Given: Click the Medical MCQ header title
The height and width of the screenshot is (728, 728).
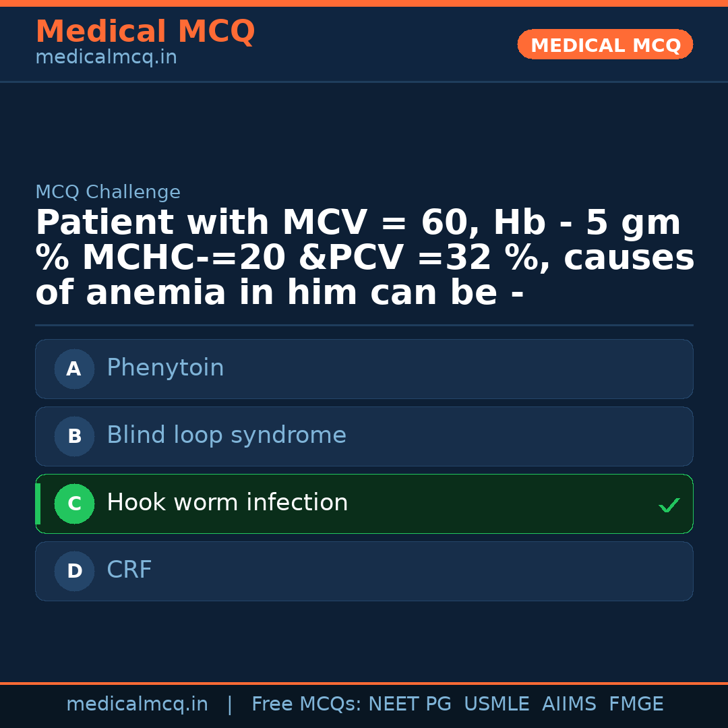Looking at the screenshot, I should point(145,32).
